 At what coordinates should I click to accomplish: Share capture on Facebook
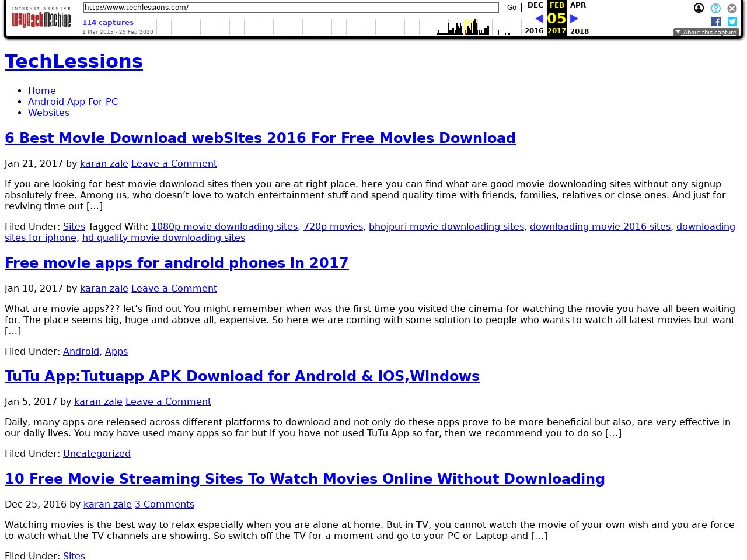click(716, 22)
